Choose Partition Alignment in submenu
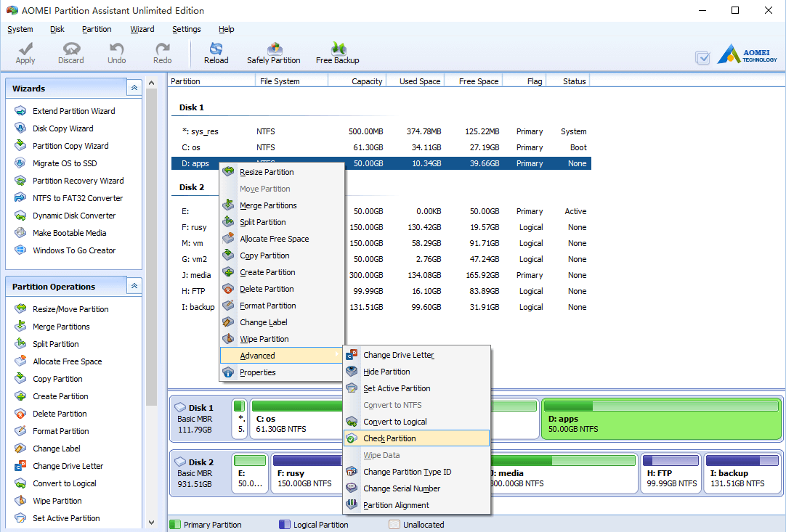 click(416, 505)
